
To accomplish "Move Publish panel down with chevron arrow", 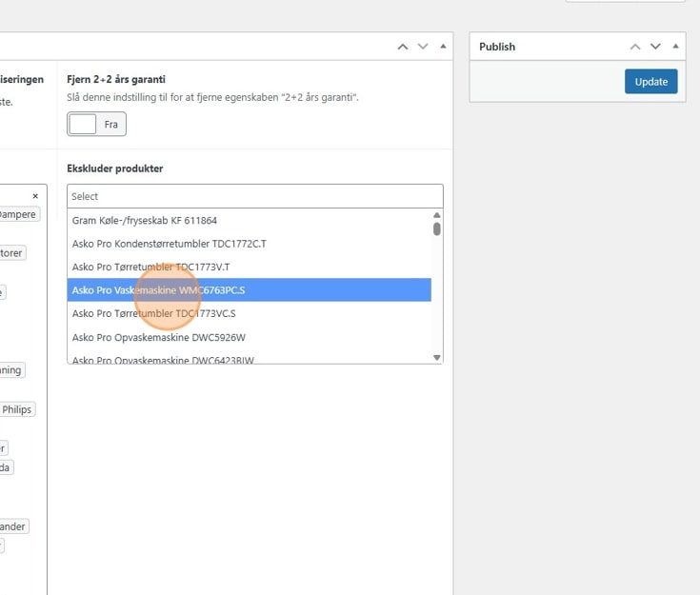I will 655,47.
